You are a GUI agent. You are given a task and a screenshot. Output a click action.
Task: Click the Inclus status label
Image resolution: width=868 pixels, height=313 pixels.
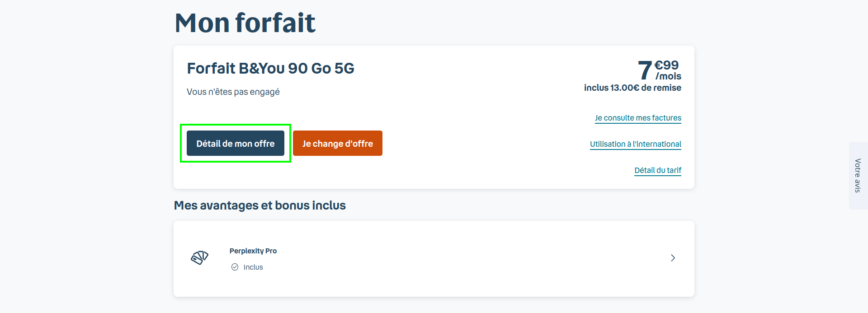click(x=253, y=267)
